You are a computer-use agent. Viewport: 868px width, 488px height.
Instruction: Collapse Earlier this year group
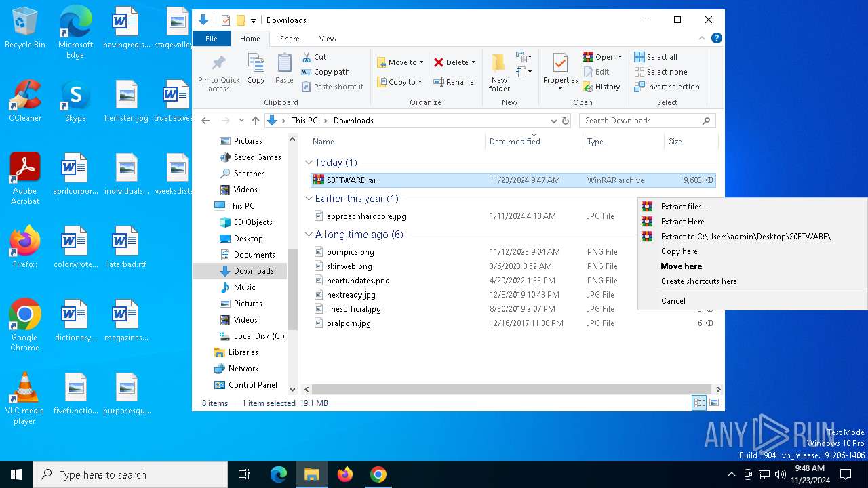(309, 199)
